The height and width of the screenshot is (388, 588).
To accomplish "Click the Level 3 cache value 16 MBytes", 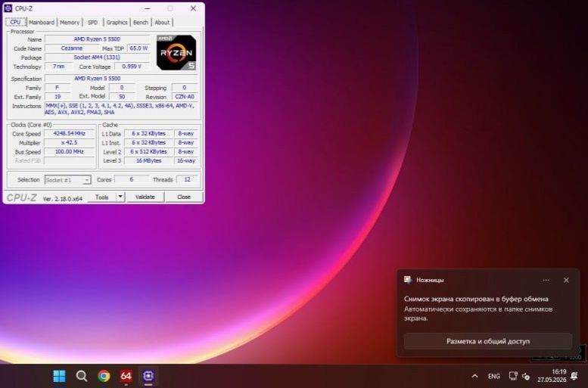I will [x=148, y=161].
